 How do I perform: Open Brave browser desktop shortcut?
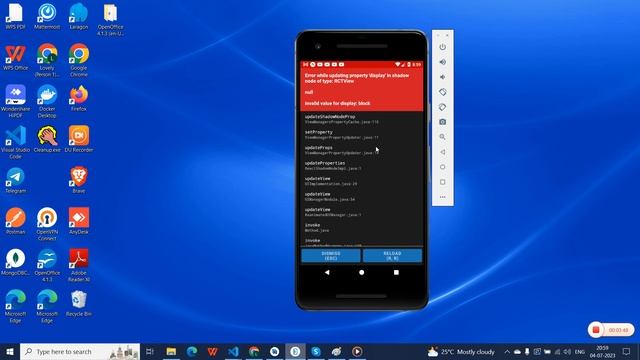coord(78,180)
